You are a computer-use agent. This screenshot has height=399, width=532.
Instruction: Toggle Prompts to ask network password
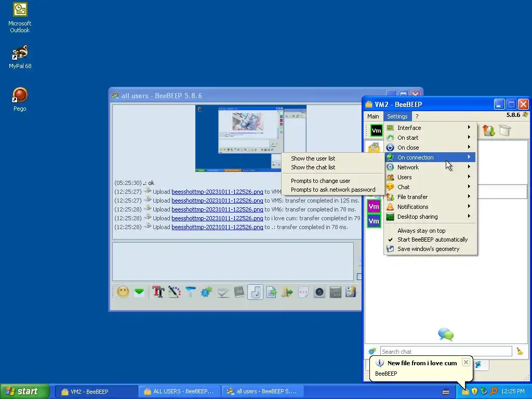click(333, 190)
